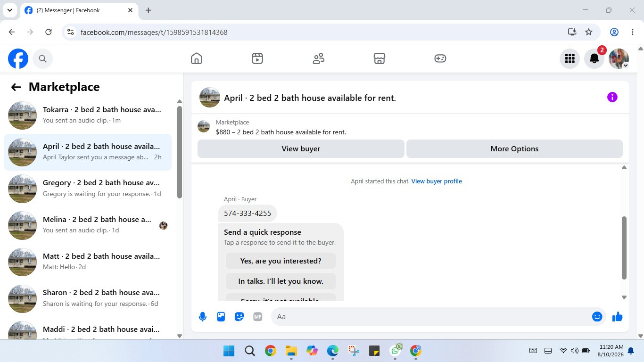Click the Marketplace listing thumbnail in header
The height and width of the screenshot is (362, 644).
204,126
